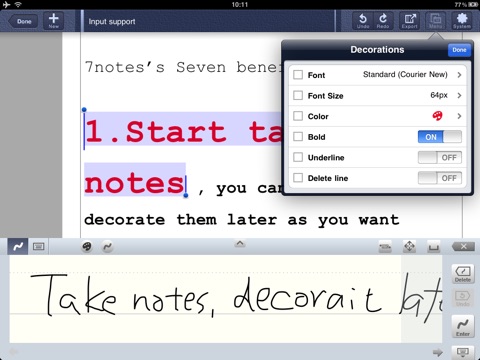Check the Bold checkbox
The image size is (480, 360).
coord(298,137)
